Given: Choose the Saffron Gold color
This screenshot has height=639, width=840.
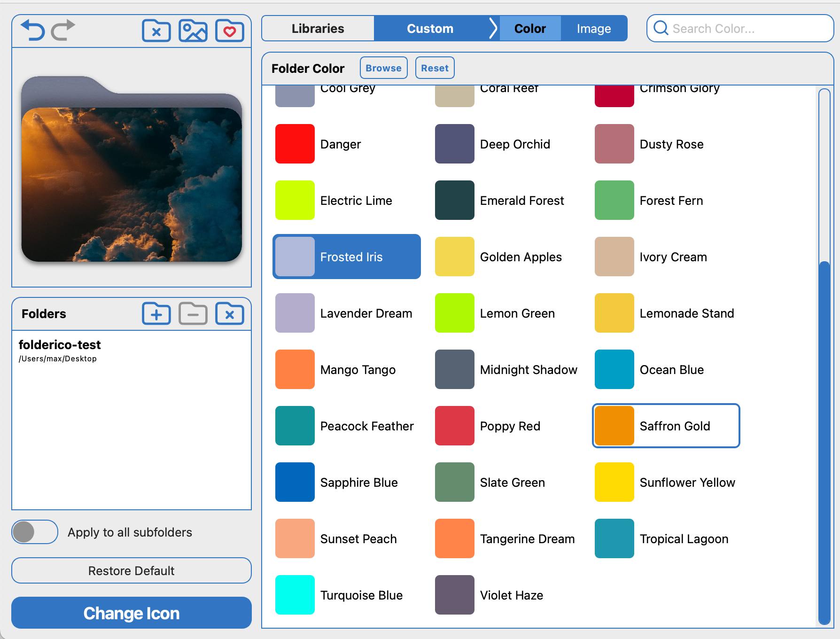Looking at the screenshot, I should click(x=666, y=426).
